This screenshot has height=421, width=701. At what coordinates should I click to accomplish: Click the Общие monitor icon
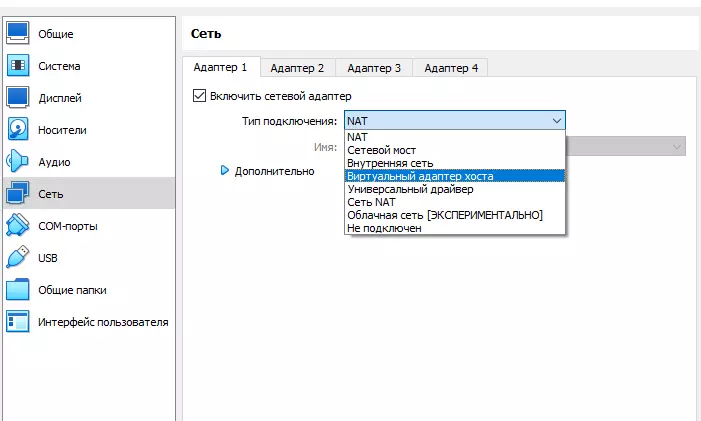tap(18, 33)
